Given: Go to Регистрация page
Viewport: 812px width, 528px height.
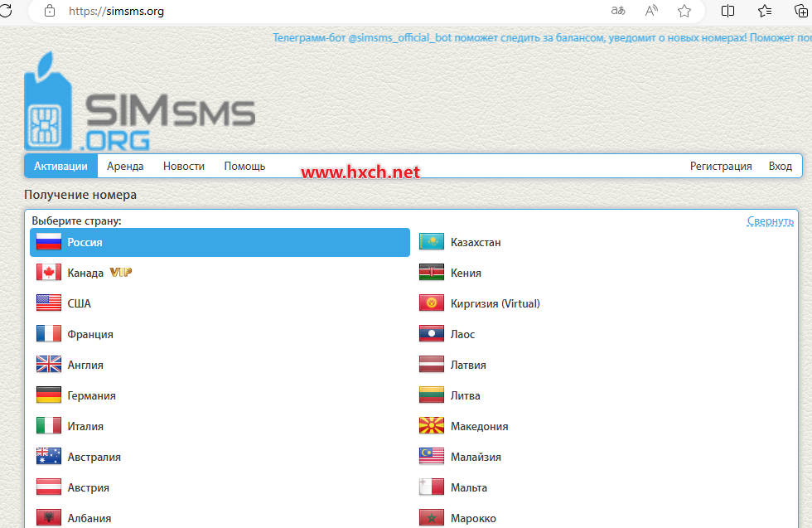Looking at the screenshot, I should [720, 167].
